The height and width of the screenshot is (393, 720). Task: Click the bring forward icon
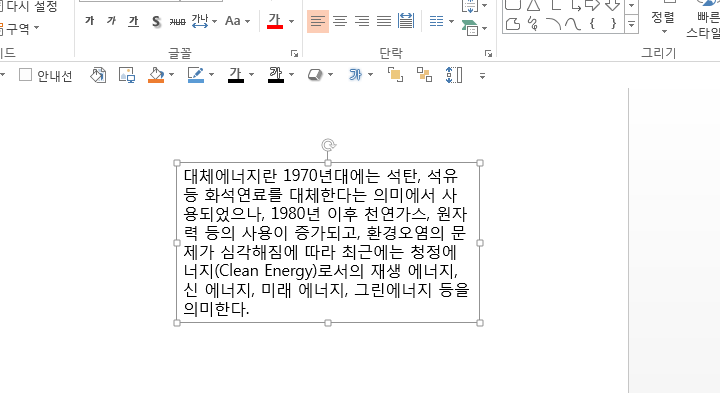(395, 75)
